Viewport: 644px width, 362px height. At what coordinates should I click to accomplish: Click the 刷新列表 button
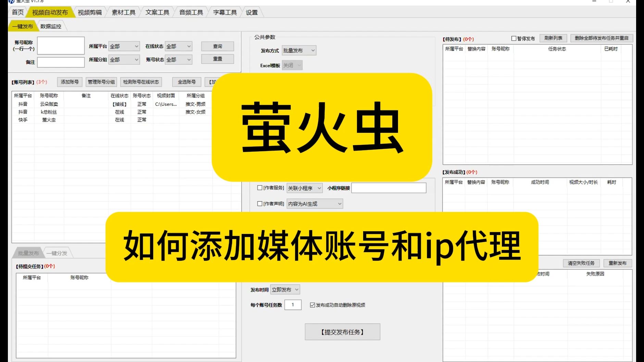click(x=553, y=38)
